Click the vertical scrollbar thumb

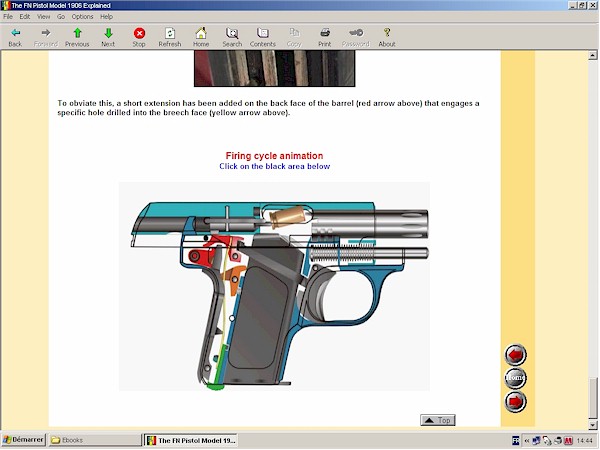click(593, 398)
